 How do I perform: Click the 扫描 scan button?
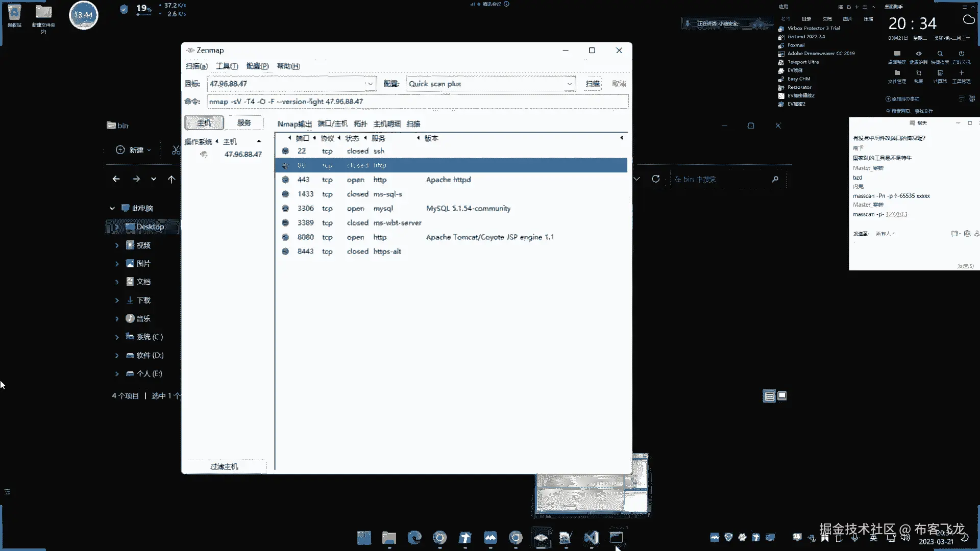coord(593,84)
